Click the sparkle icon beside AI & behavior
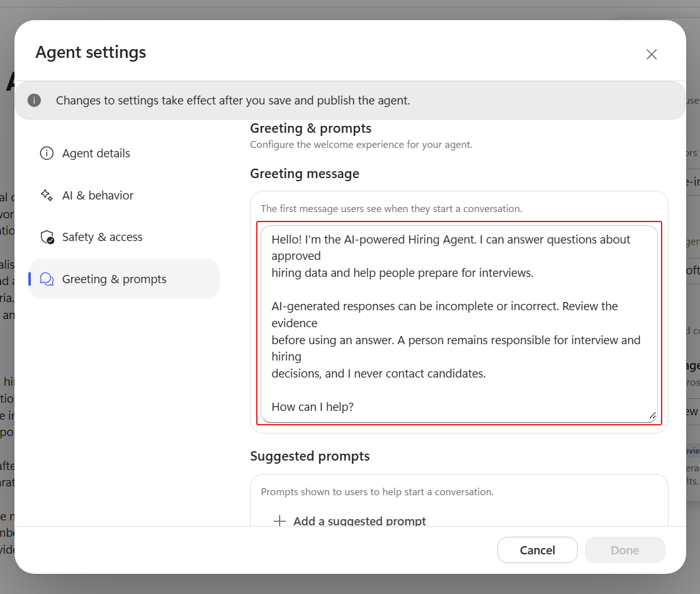This screenshot has width=700, height=594. (47, 196)
